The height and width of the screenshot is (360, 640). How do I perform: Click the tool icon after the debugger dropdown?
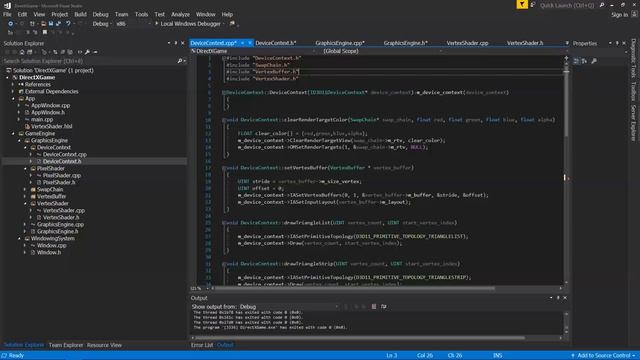pos(232,24)
